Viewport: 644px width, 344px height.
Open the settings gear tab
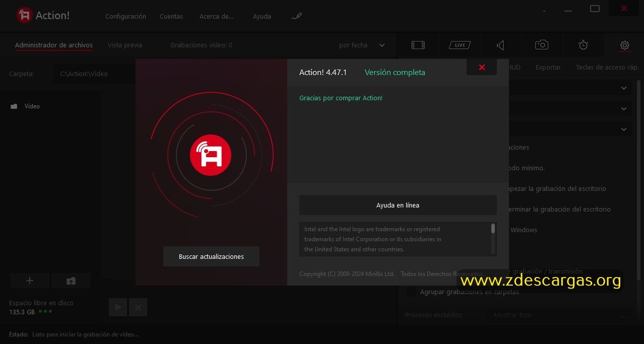click(625, 45)
